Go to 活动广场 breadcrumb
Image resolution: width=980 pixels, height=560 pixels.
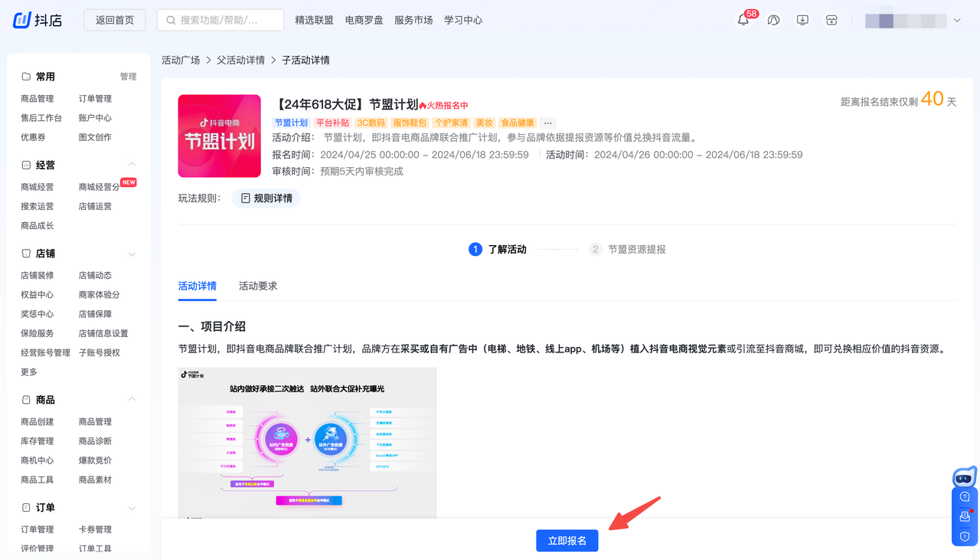181,60
